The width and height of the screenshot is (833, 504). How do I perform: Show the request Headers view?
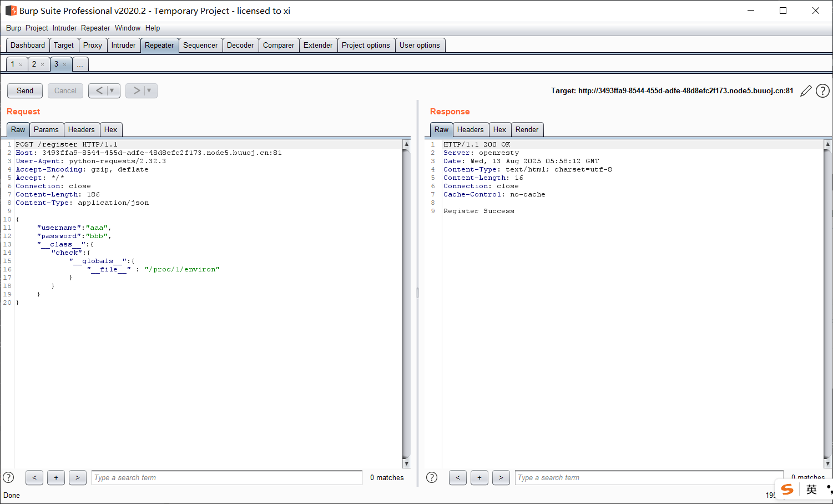pos(82,130)
